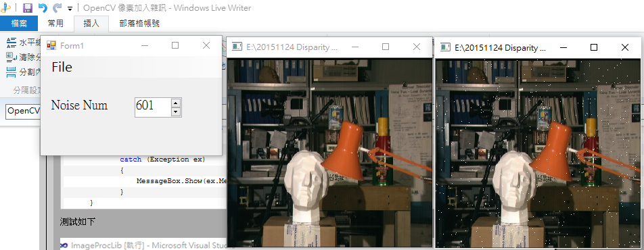The height and width of the screenshot is (250, 644).
Task: Increase Noise Num with up arrow
Action: pyautogui.click(x=176, y=103)
